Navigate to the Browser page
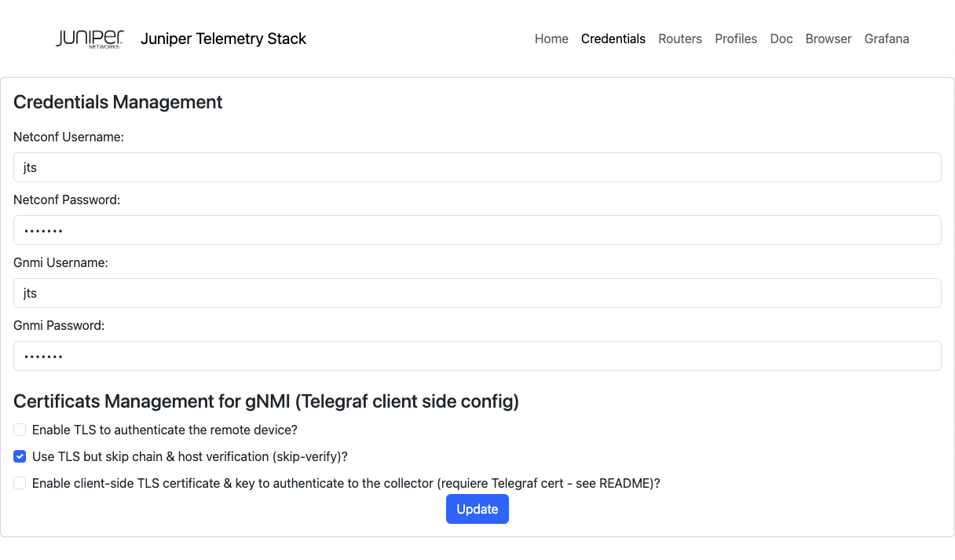This screenshot has height=560, width=955. [829, 38]
